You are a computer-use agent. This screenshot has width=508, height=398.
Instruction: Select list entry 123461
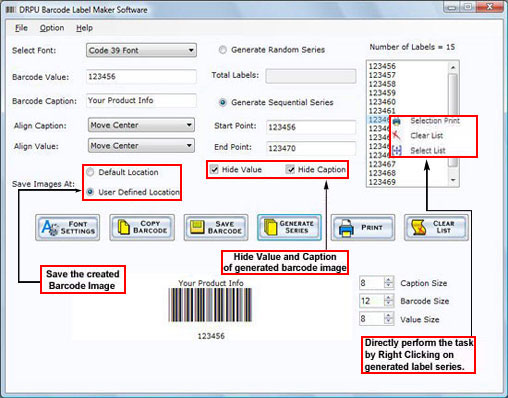tap(382, 111)
